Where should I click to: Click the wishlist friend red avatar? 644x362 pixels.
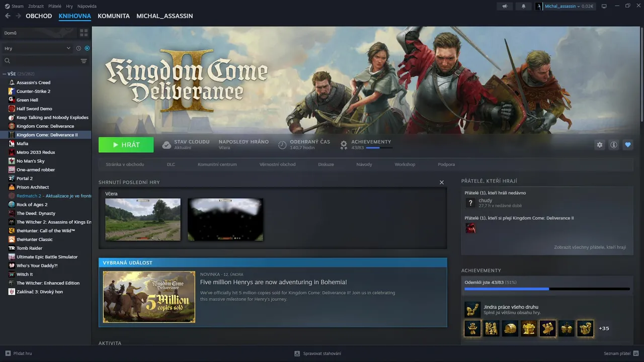coord(470,228)
